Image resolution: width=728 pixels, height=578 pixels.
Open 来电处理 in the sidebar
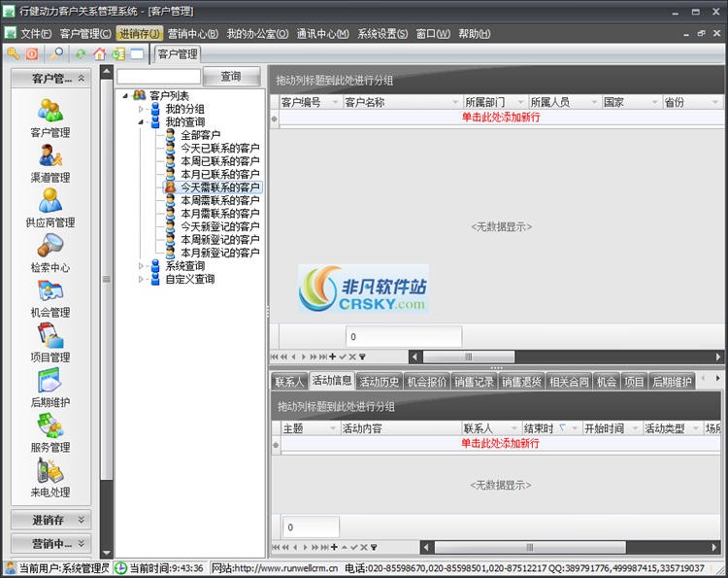(x=50, y=478)
